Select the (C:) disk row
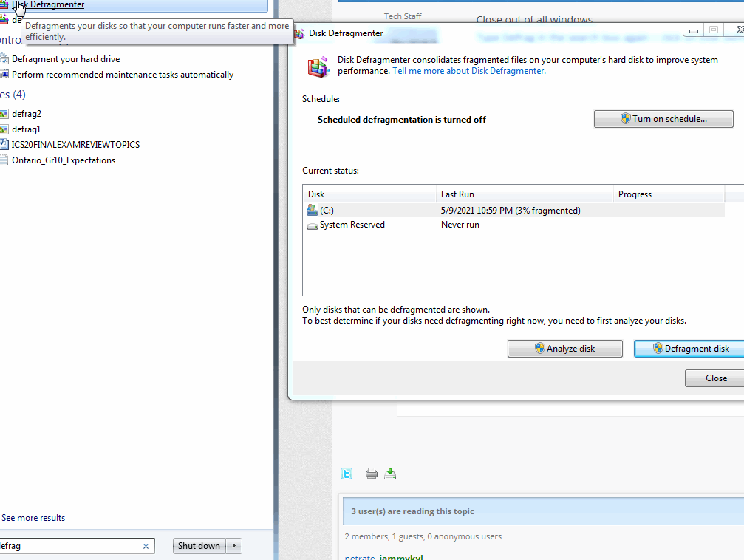The image size is (744, 560). point(514,211)
